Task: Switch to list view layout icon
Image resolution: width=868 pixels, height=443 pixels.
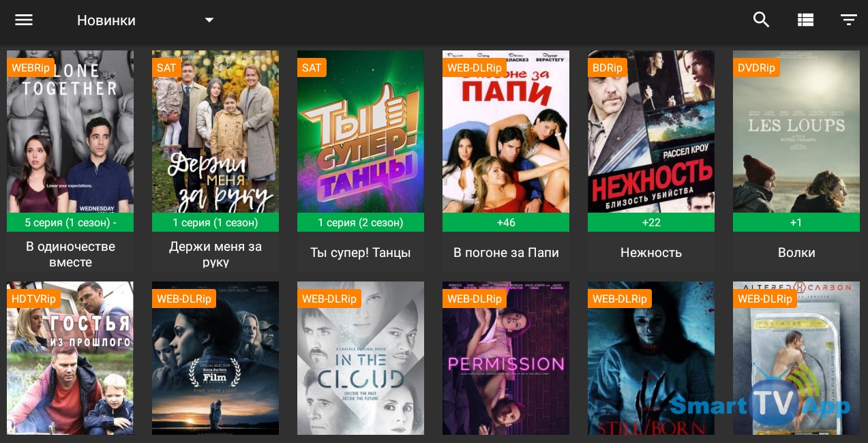Action: (x=805, y=20)
